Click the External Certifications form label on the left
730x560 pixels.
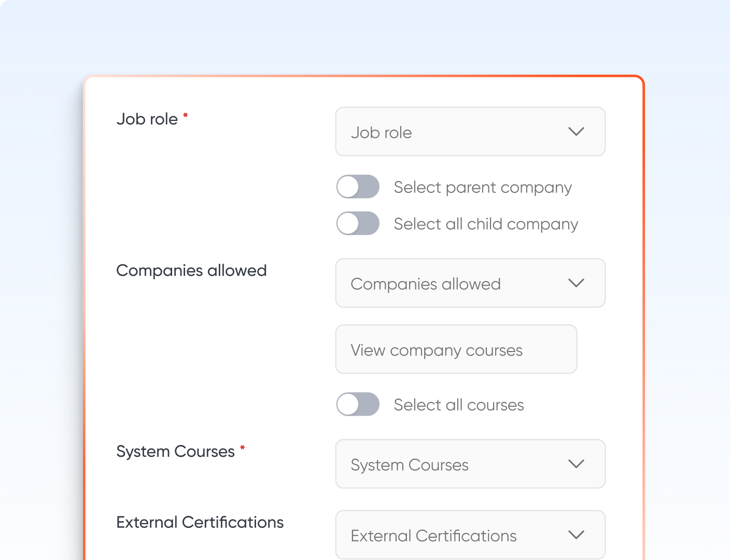click(200, 522)
